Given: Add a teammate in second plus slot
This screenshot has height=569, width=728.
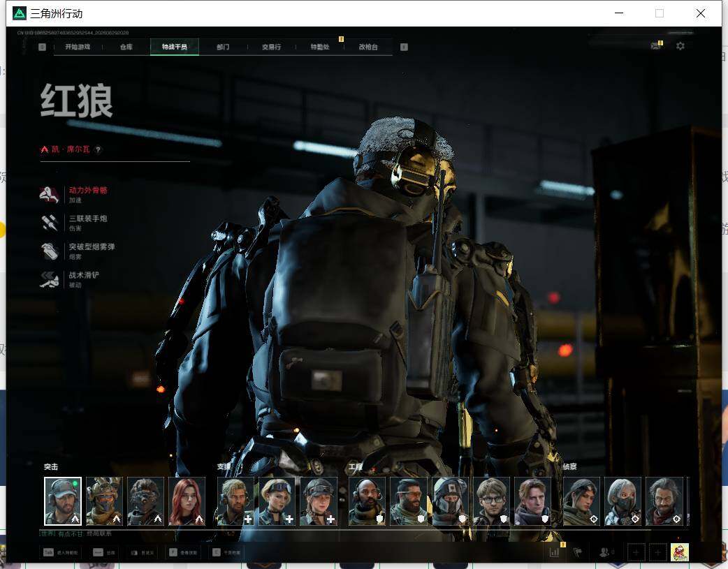Looking at the screenshot, I should 657,552.
